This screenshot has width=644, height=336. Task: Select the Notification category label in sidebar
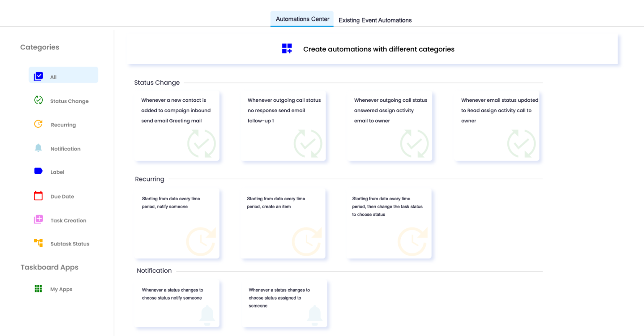[65, 149]
